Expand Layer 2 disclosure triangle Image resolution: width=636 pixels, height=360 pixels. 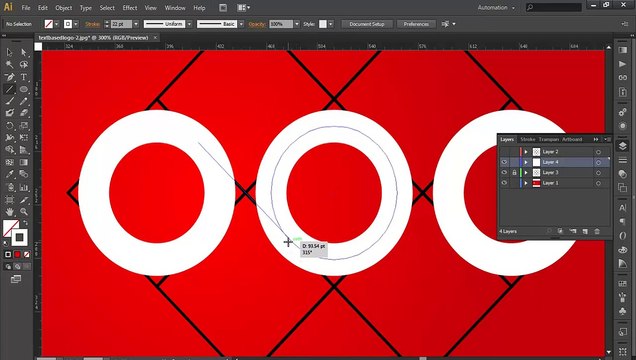pos(526,152)
